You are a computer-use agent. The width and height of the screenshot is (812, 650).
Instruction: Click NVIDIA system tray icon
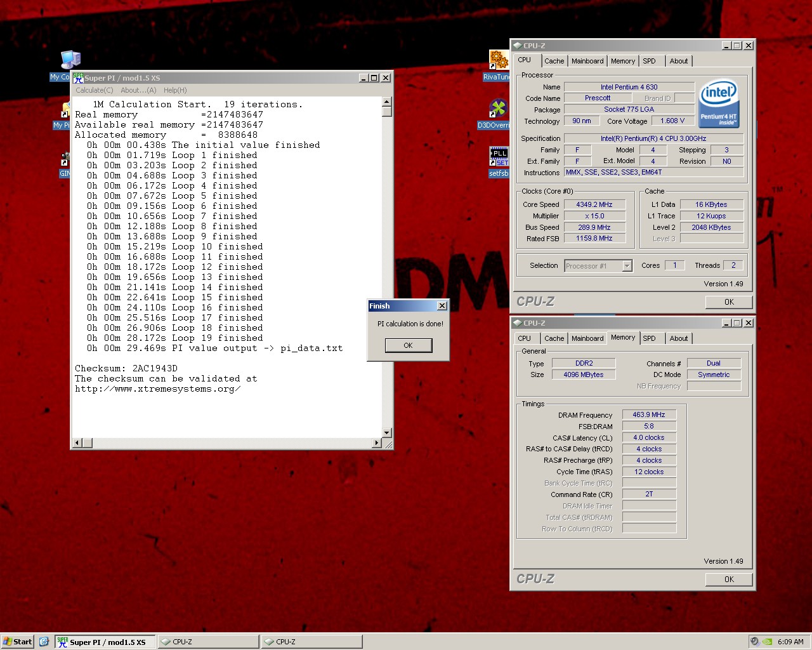click(x=767, y=642)
